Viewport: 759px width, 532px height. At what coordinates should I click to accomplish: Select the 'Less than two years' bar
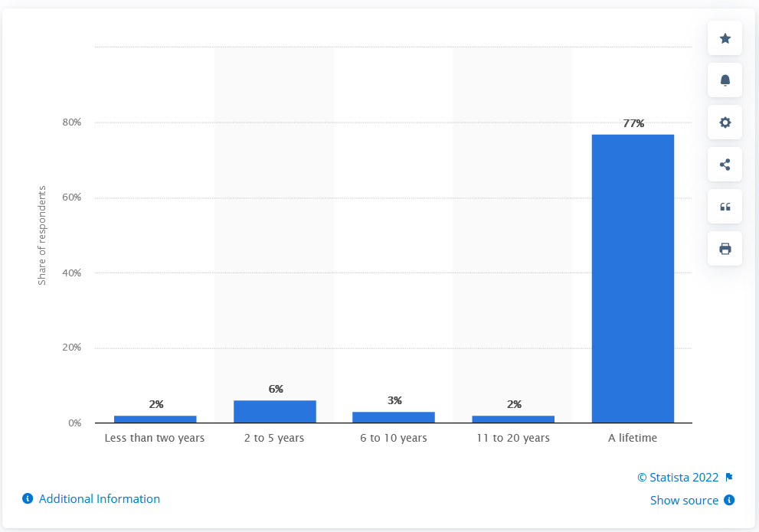point(155,419)
